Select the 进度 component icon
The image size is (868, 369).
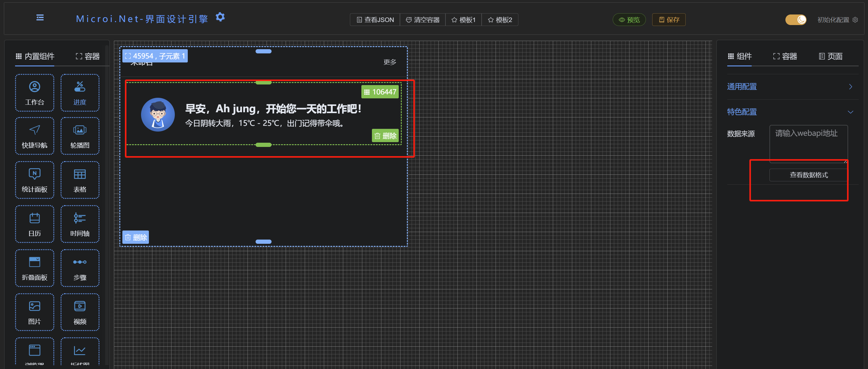80,93
